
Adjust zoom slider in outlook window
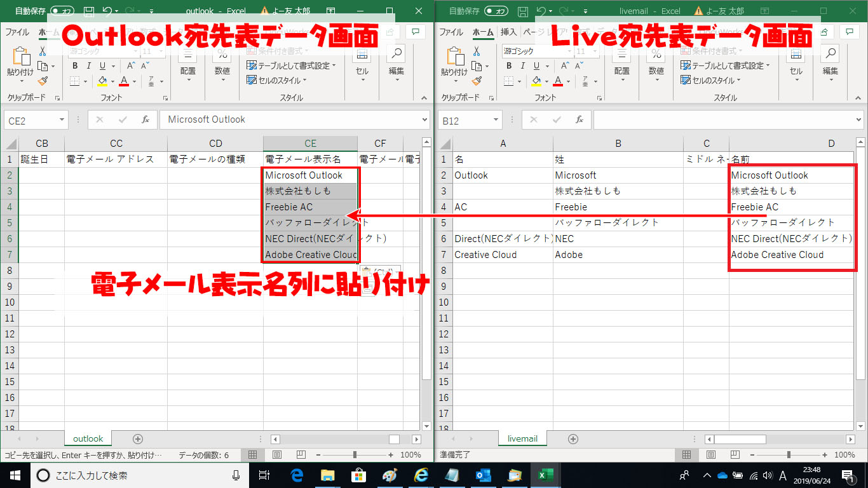[x=355, y=455]
